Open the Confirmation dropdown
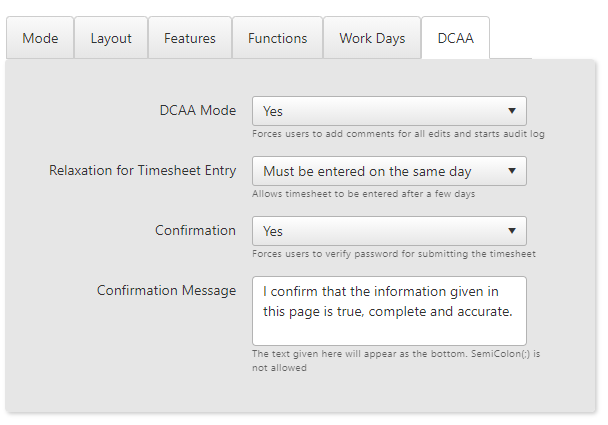Viewport: 608px width, 425px height. tap(389, 231)
